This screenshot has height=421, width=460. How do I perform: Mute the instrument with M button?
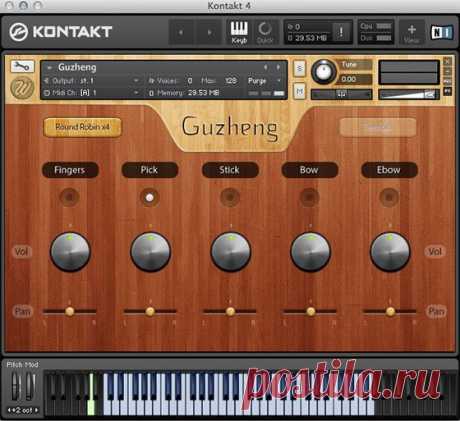click(299, 91)
